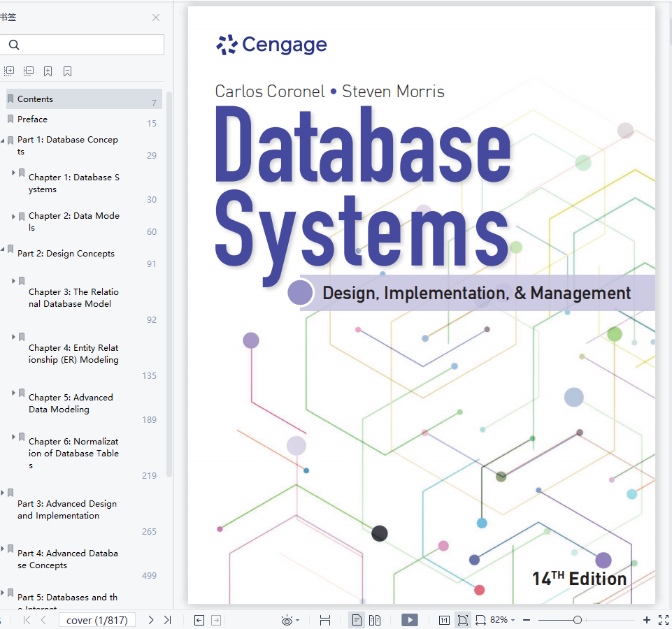This screenshot has height=629, width=672.
Task: Go to the previous page
Action: (x=43, y=620)
